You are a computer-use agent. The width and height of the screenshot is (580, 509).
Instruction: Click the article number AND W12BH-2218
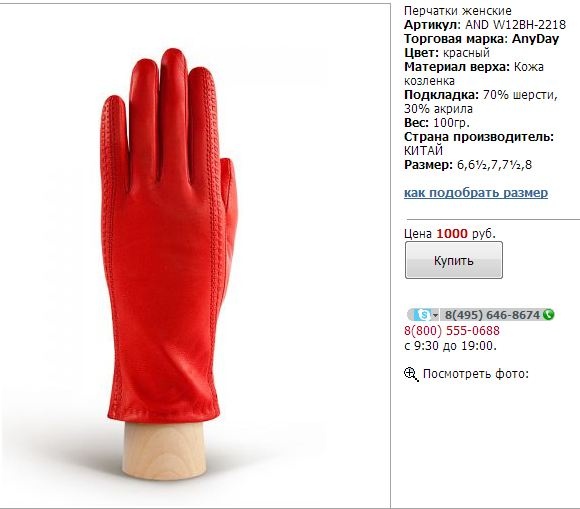[515, 25]
